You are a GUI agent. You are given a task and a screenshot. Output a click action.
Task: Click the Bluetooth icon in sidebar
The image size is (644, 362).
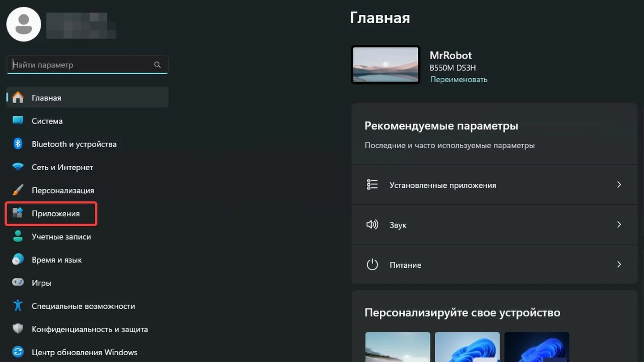click(18, 144)
